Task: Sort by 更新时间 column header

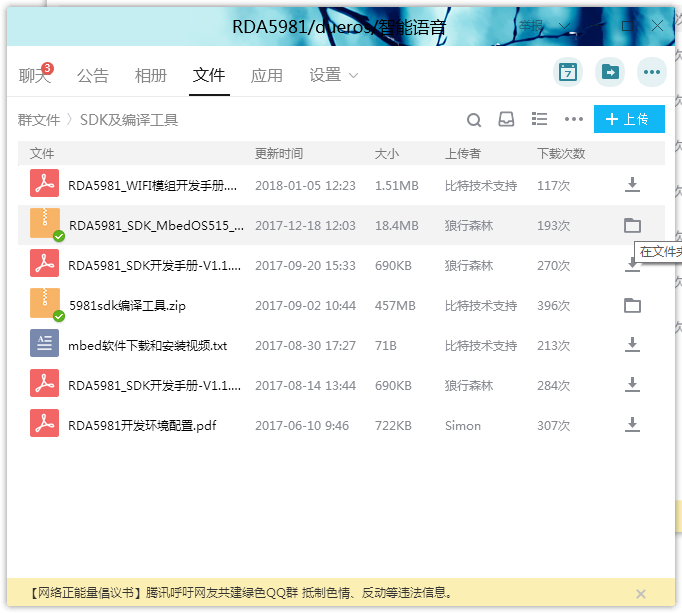Action: point(279,153)
